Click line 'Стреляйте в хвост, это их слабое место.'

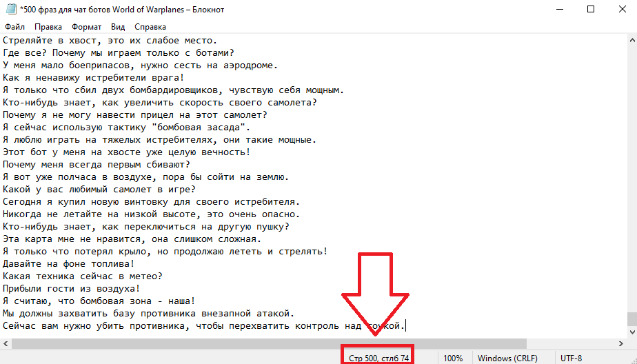pyautogui.click(x=110, y=41)
